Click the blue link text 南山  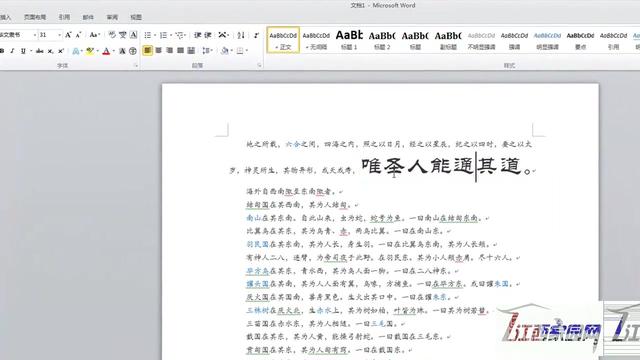coord(253,218)
